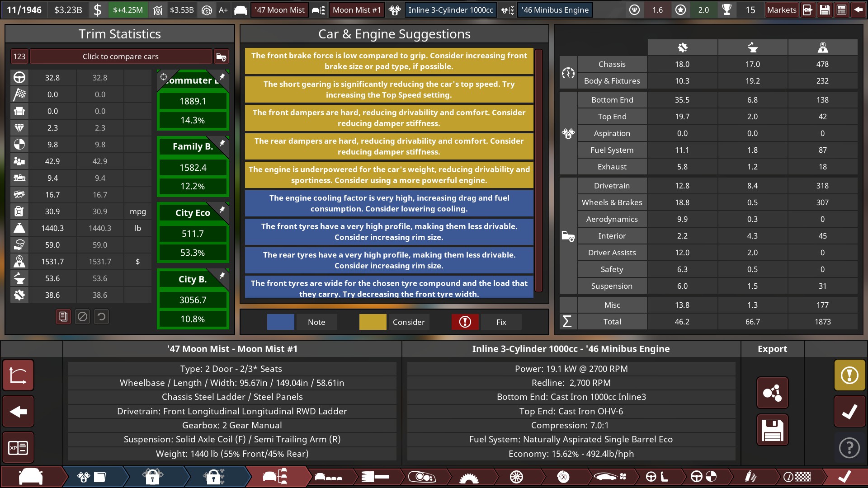Click the Markets button

tap(781, 10)
